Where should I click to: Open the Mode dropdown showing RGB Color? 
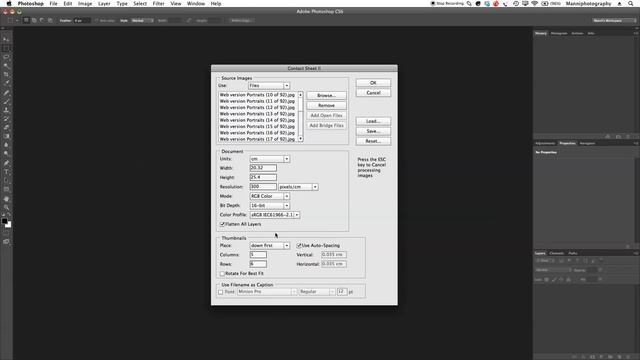tap(269, 196)
